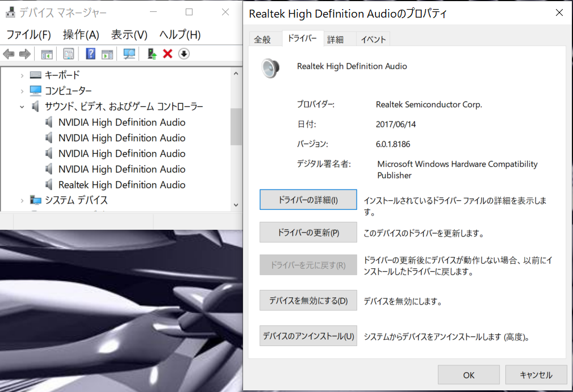Select the コンピューター category label

pyautogui.click(x=68, y=91)
